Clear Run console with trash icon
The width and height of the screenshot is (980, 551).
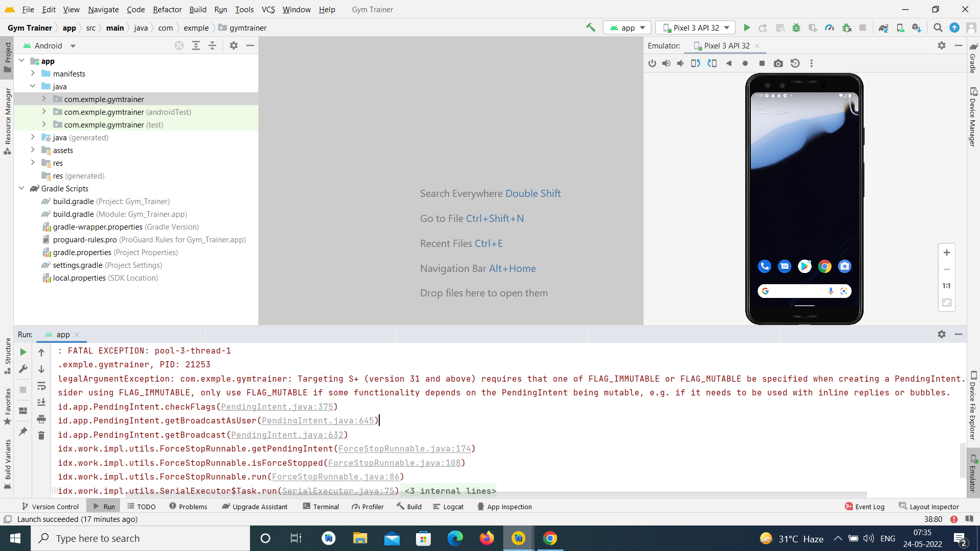pos(41,435)
